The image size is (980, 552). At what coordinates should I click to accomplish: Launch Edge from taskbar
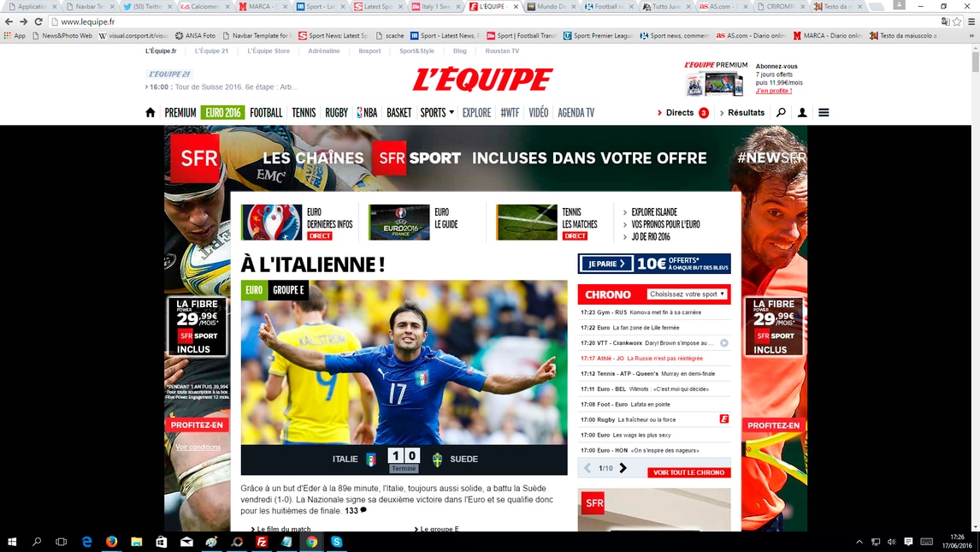coord(87,542)
